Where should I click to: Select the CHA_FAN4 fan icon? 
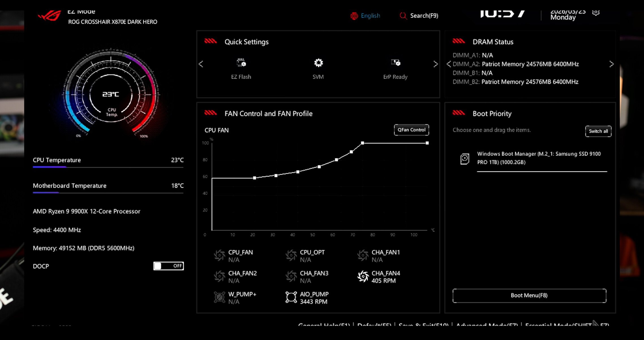click(x=363, y=276)
